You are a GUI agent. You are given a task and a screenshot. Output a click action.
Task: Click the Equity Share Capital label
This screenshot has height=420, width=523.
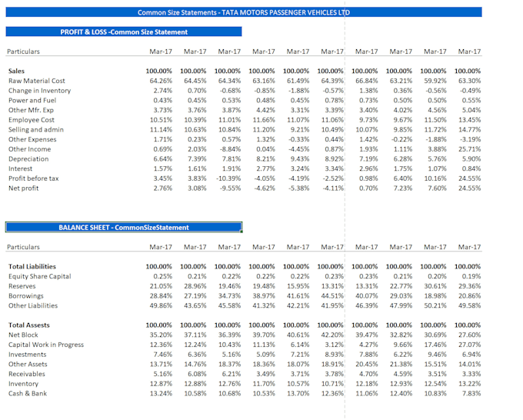click(x=40, y=276)
